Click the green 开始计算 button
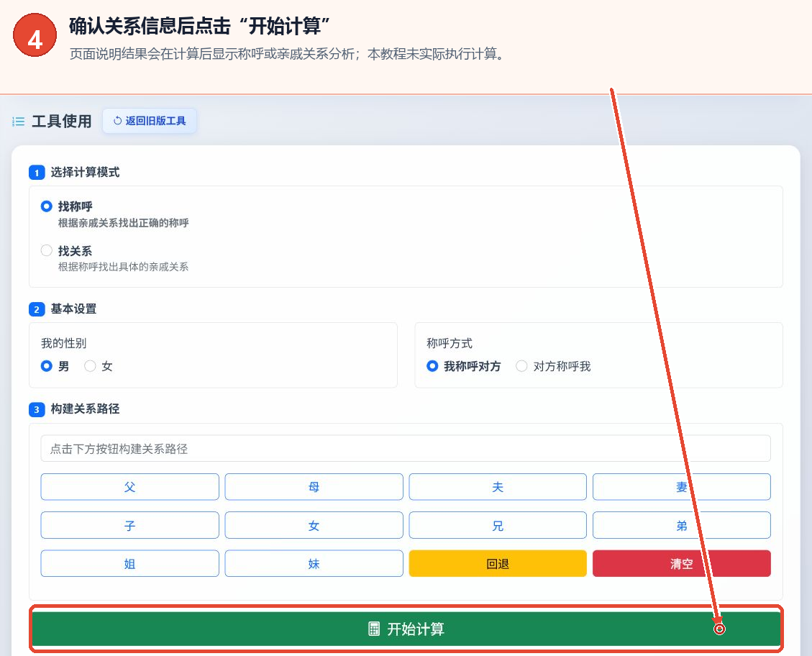This screenshot has width=812, height=656. pos(406,629)
